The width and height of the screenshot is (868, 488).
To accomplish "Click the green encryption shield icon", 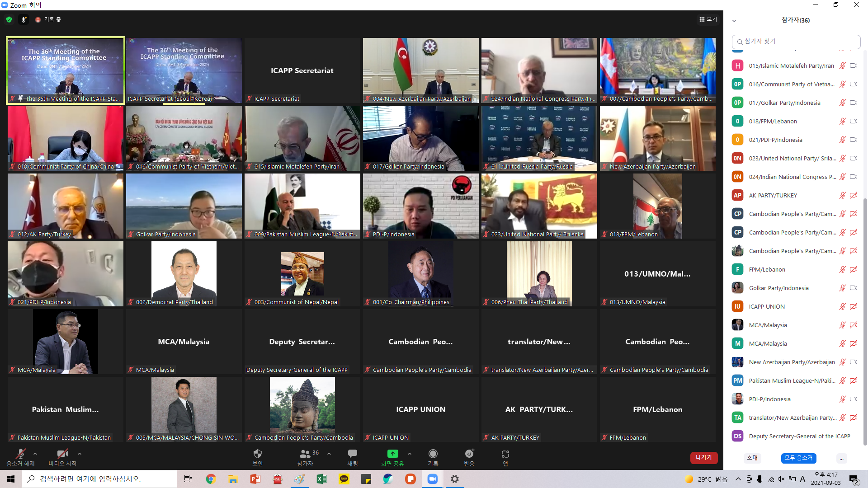I will (9, 19).
